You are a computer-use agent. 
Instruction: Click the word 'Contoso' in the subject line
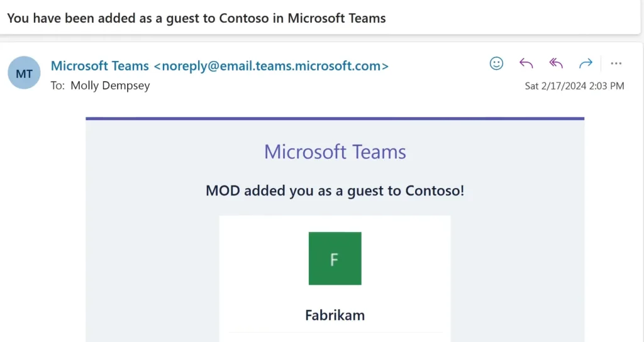[x=243, y=18]
